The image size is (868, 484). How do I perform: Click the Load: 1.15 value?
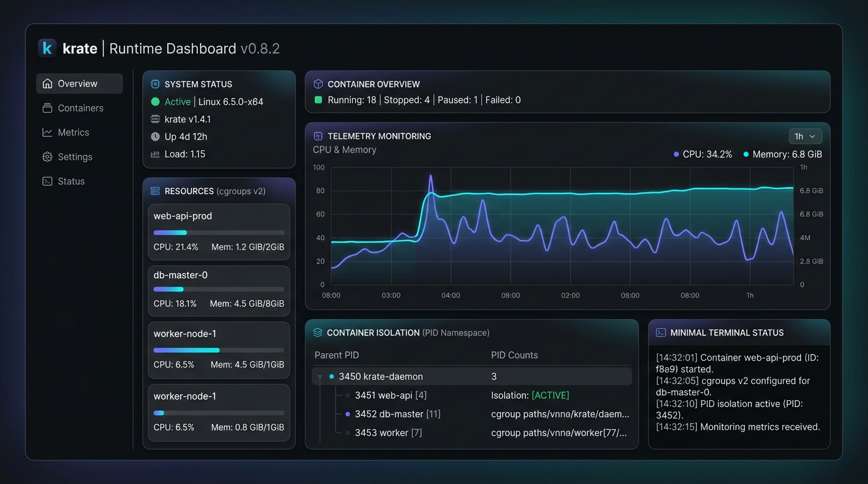click(x=185, y=154)
